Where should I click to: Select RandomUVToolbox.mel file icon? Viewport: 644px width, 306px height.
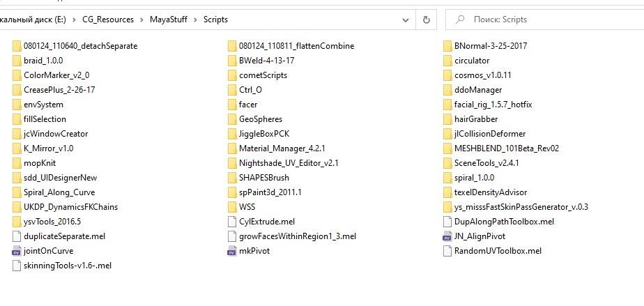(447, 251)
